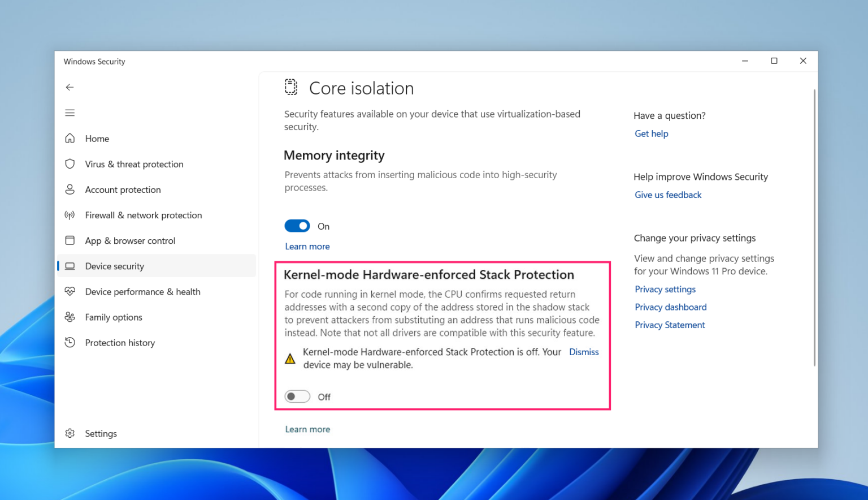Viewport: 868px width, 500px height.
Task: Go to Home in sidebar
Action: 157,139
